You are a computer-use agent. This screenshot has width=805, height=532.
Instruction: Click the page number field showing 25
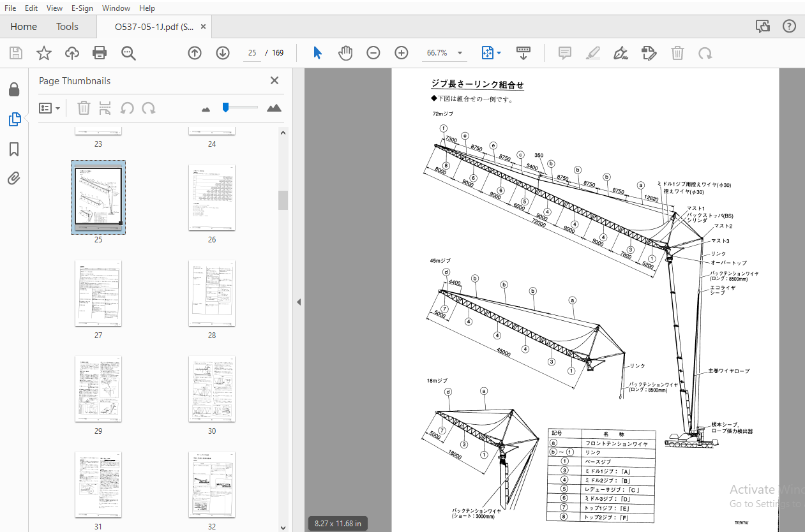click(252, 53)
